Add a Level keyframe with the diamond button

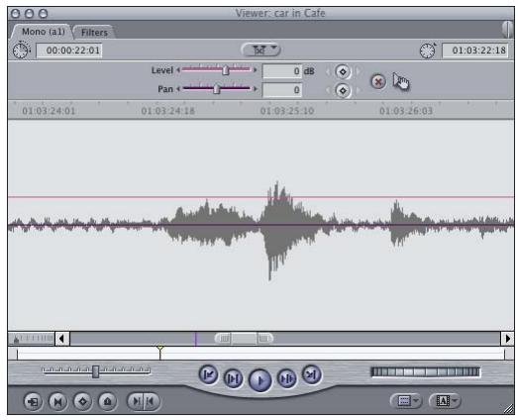(343, 71)
